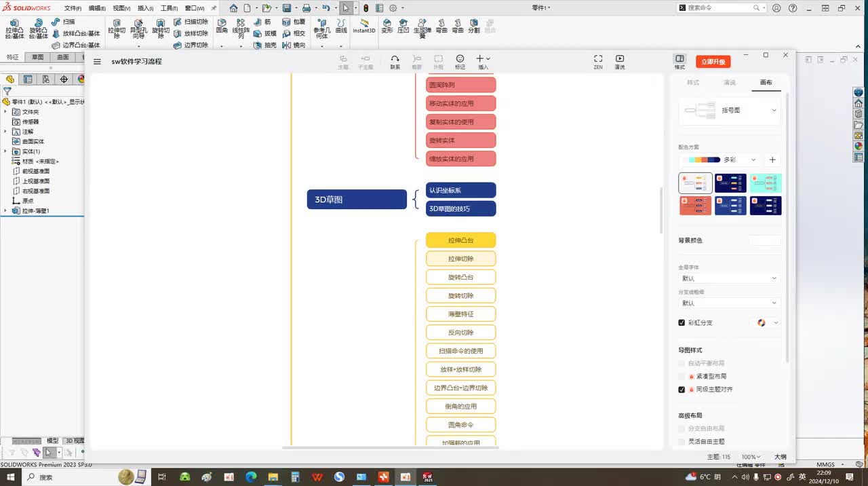
Task: Toggle the 格式 format panel
Action: pos(679,62)
